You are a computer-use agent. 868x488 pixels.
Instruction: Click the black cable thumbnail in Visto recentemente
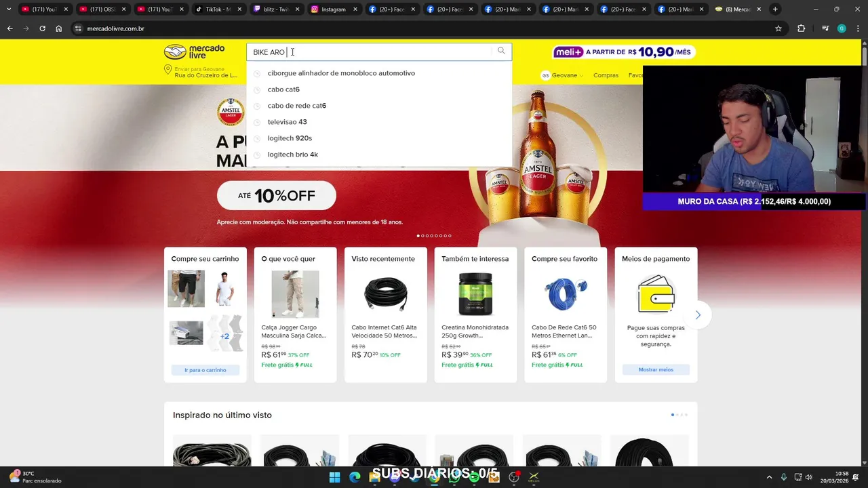[x=385, y=294]
